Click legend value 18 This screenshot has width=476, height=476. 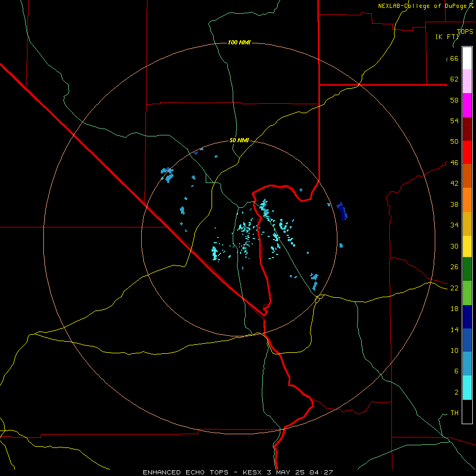click(x=454, y=309)
